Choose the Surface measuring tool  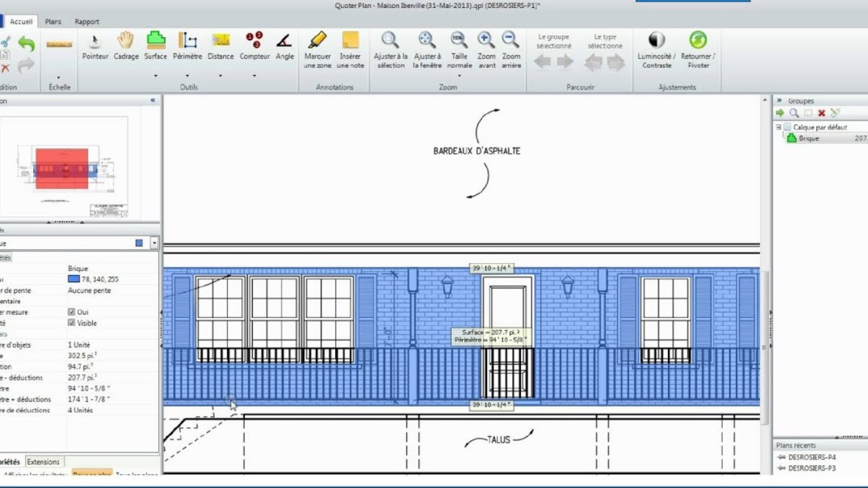(x=155, y=46)
